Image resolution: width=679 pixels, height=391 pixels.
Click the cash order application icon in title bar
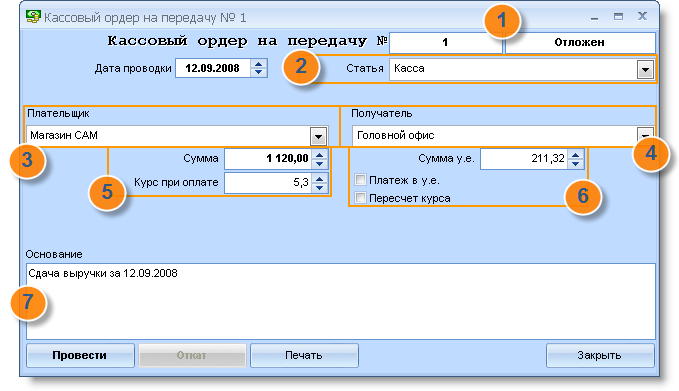(x=33, y=16)
